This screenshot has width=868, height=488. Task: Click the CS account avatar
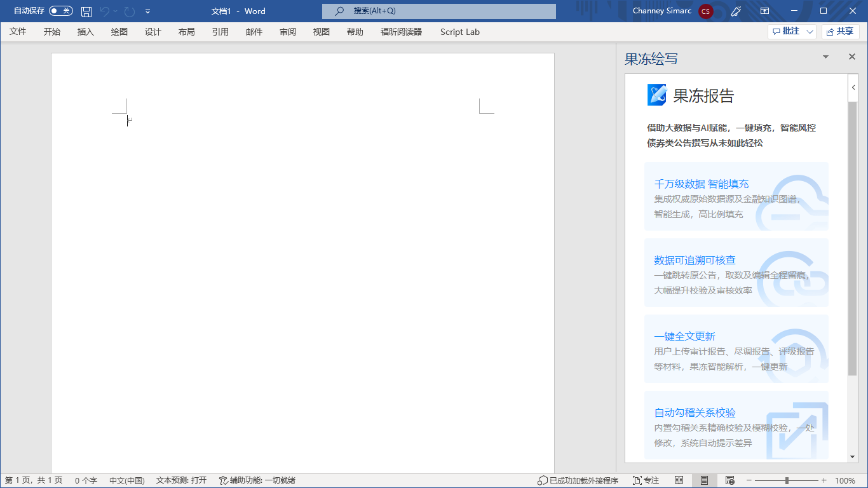(x=705, y=11)
